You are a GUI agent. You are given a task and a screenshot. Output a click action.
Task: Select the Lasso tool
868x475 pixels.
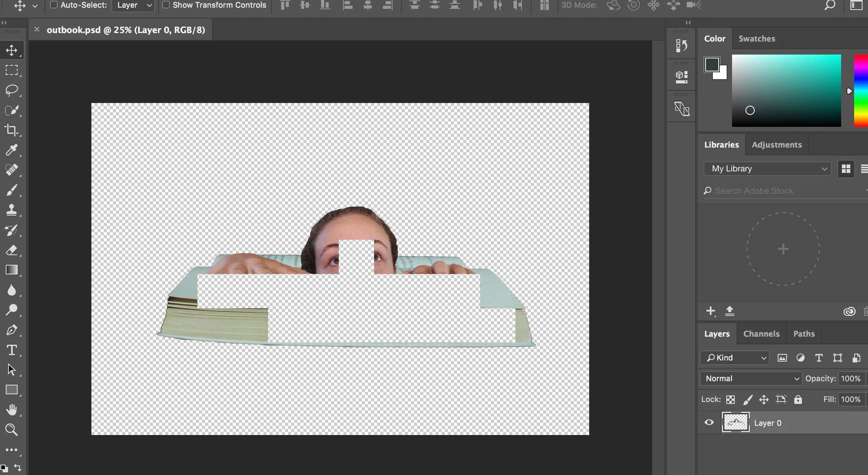pos(12,90)
